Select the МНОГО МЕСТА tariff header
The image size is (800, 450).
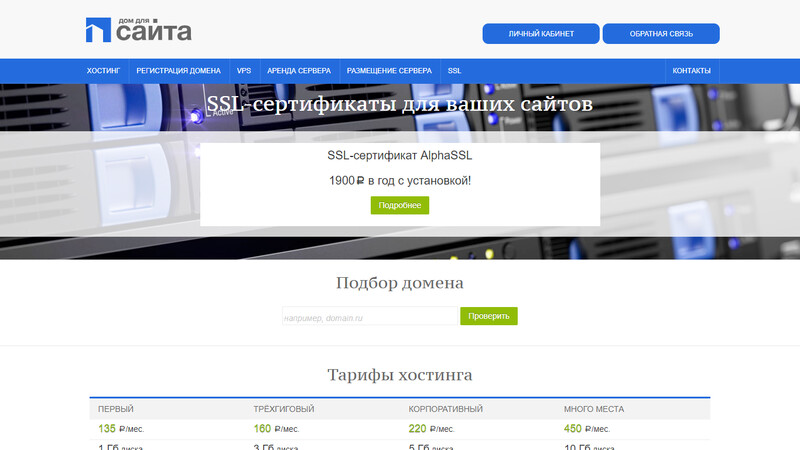click(594, 409)
